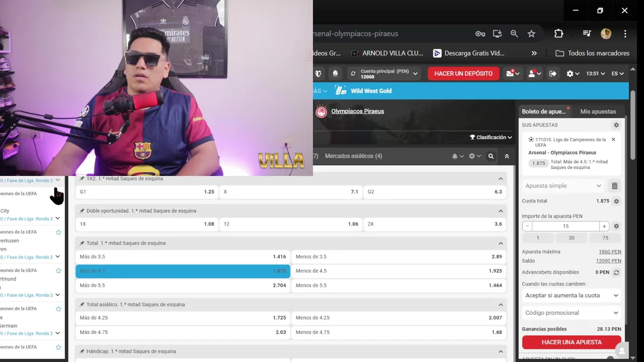644x362 pixels.
Task: Open the Descarga Gratis Víd... bookmark
Action: 468,53
